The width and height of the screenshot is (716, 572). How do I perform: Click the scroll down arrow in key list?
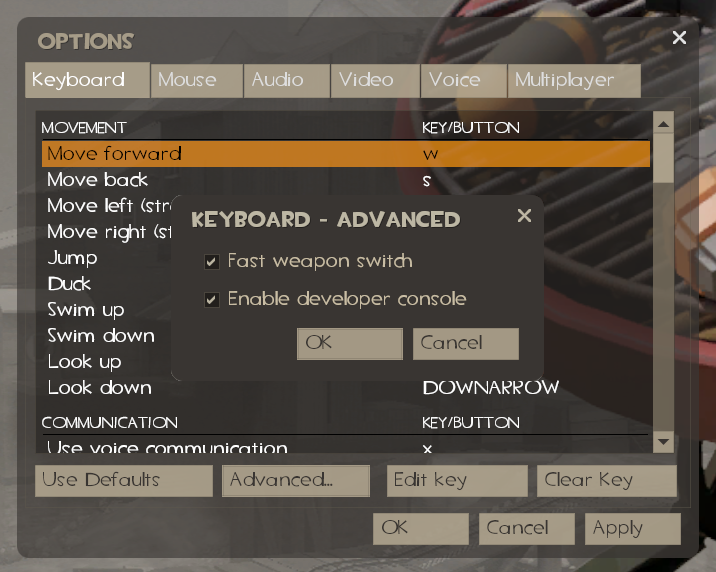tap(663, 442)
